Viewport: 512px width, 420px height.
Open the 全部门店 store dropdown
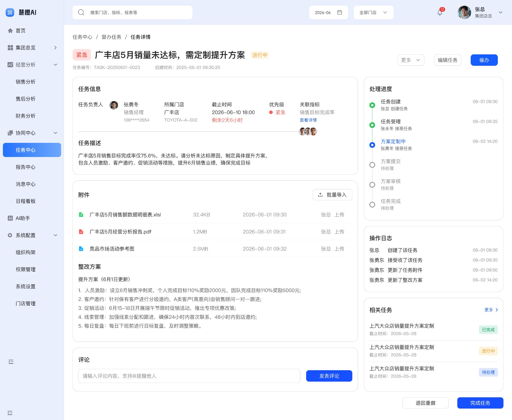[373, 12]
